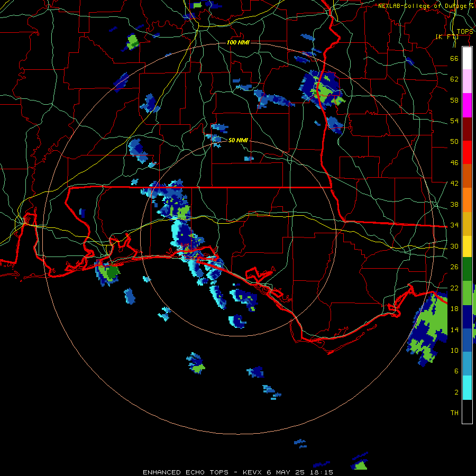Click the legend value "14"
476x476 pixels.
coord(454,329)
